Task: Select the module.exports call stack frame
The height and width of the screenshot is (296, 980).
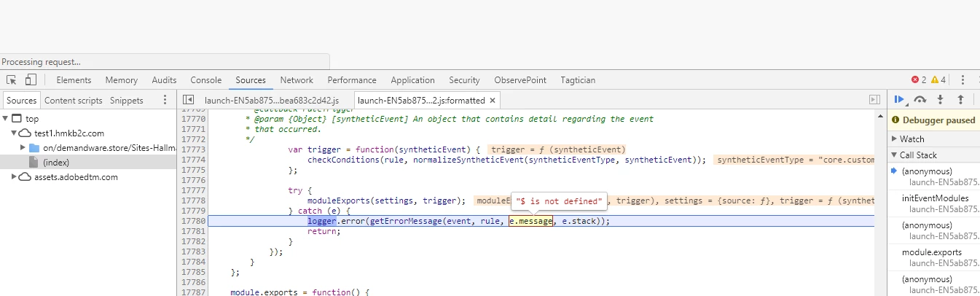Action: pyautogui.click(x=931, y=252)
